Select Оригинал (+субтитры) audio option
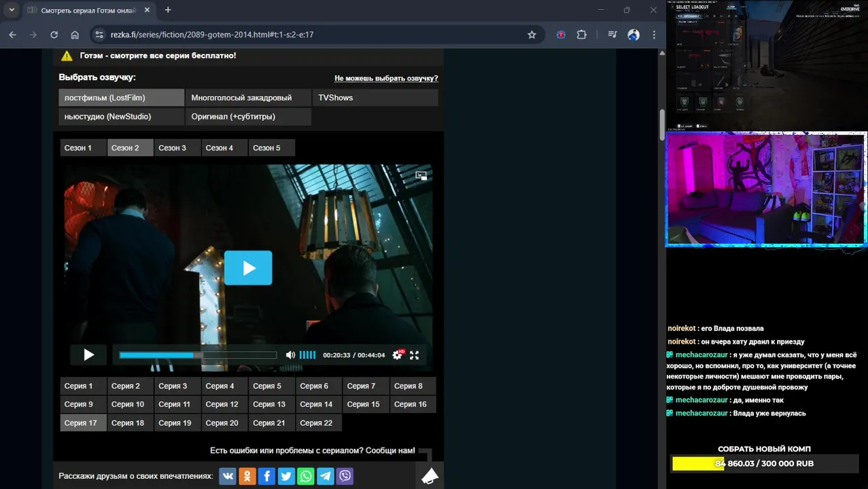The height and width of the screenshot is (489, 868). pyautogui.click(x=248, y=117)
